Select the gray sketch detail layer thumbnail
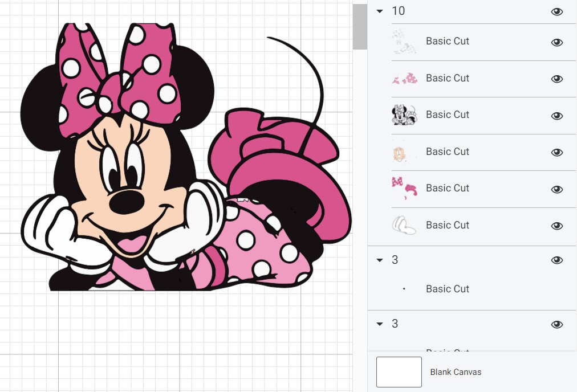 [x=405, y=41]
